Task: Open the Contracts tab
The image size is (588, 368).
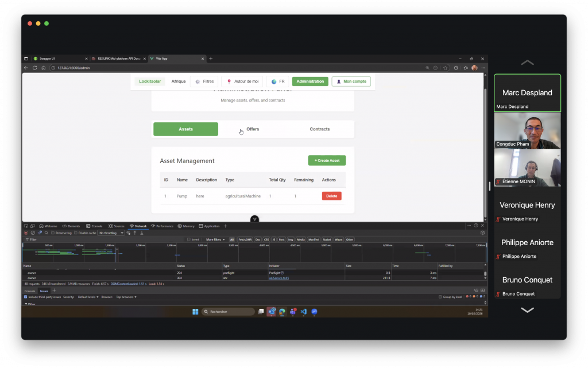Action: pyautogui.click(x=320, y=129)
